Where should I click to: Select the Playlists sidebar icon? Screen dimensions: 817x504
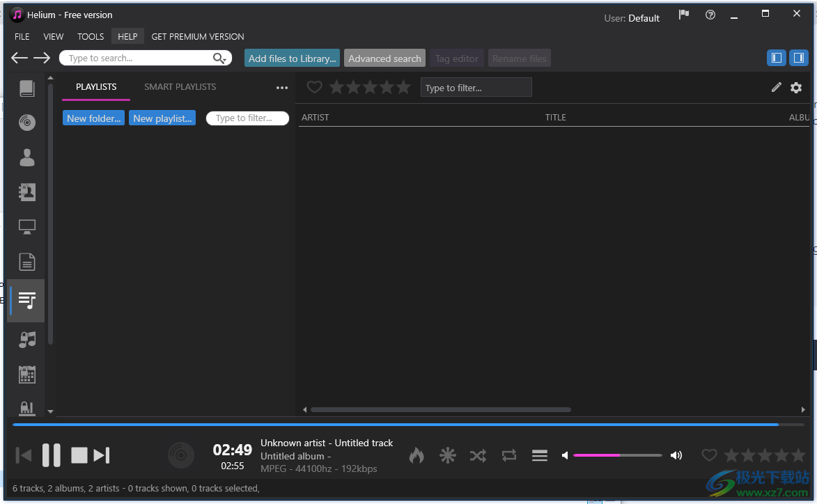click(x=27, y=301)
